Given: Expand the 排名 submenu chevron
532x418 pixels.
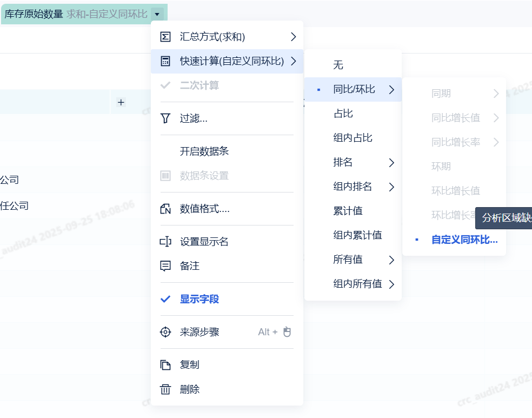Looking at the screenshot, I should tap(391, 163).
